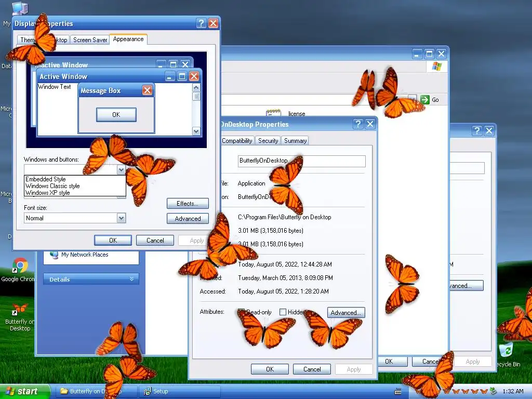Click 'Today, August 05, 2022, 1:28:20 AM' accessed text
532x399 pixels.
pos(283,291)
